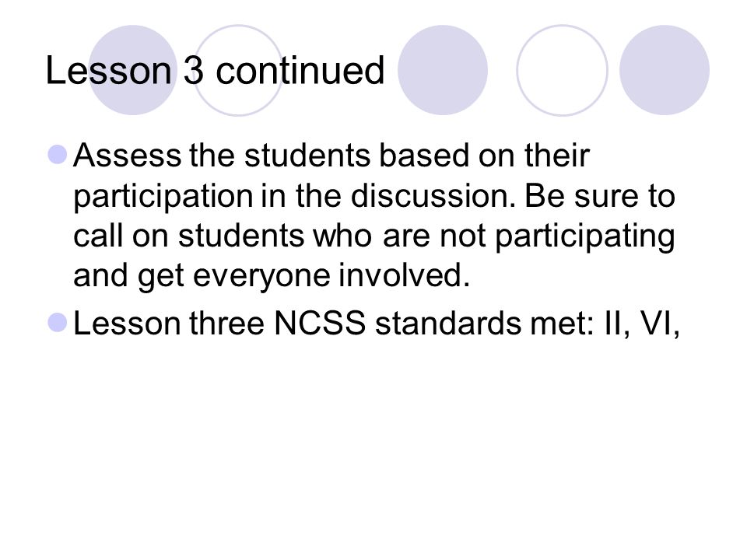Image resolution: width=747 pixels, height=560 pixels.
Task: Click the "Lesson 3 continued" slide title
Action: 215,71
